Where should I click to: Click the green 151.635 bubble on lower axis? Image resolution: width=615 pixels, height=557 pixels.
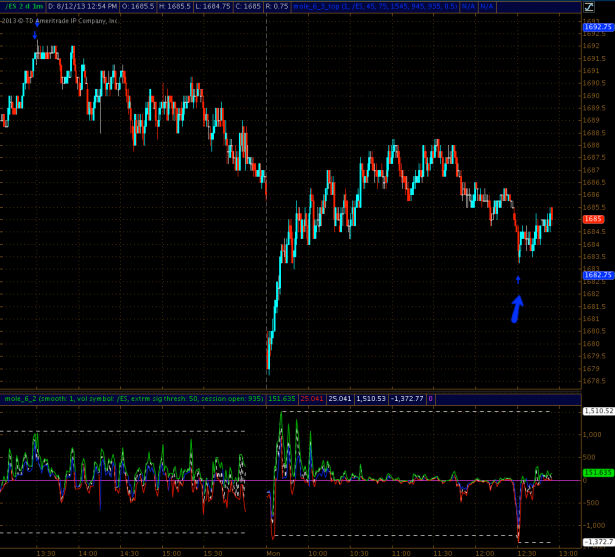598,472
